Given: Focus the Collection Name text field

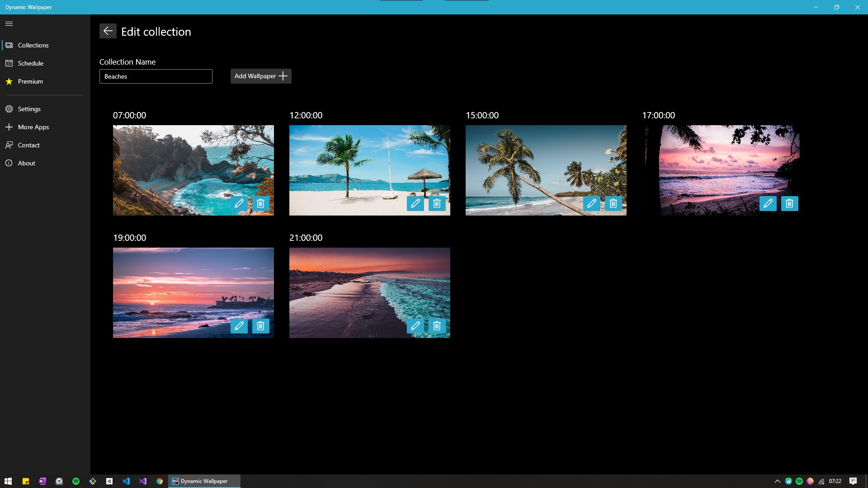Looking at the screenshot, I should 156,76.
